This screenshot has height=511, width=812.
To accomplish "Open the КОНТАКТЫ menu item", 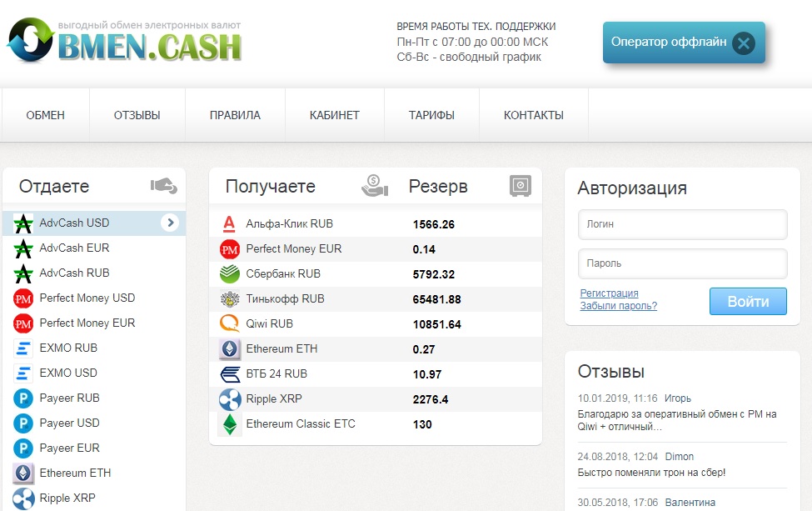I will pyautogui.click(x=534, y=115).
